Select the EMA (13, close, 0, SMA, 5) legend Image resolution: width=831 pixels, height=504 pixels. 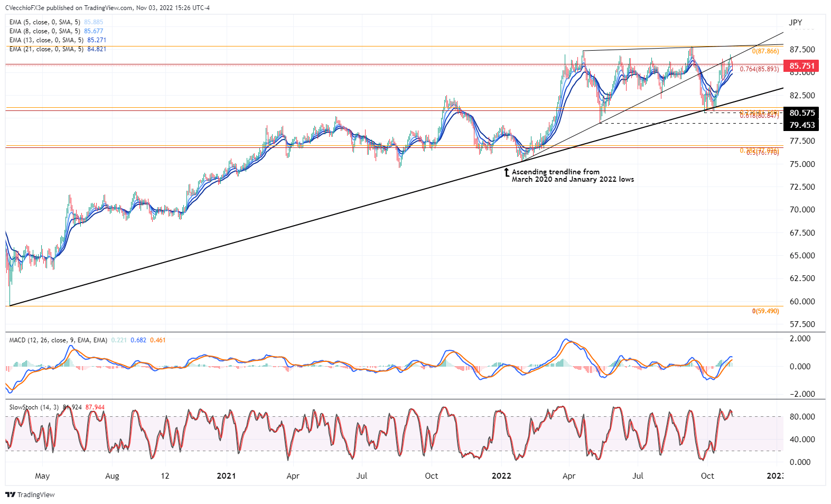(46, 40)
